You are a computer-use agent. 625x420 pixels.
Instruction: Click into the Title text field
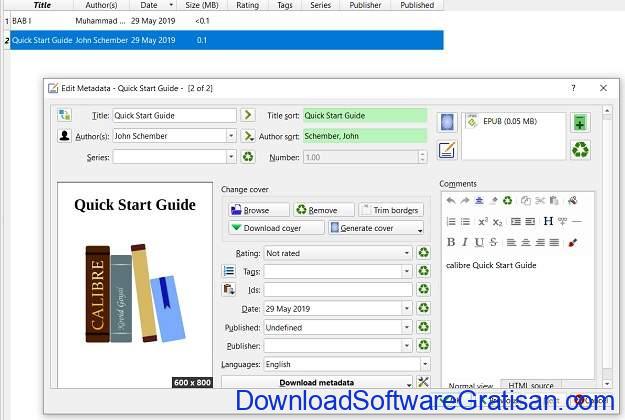coord(175,115)
